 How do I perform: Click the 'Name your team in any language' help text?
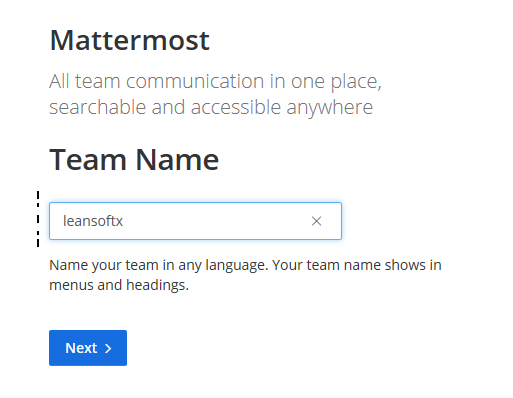point(159,266)
